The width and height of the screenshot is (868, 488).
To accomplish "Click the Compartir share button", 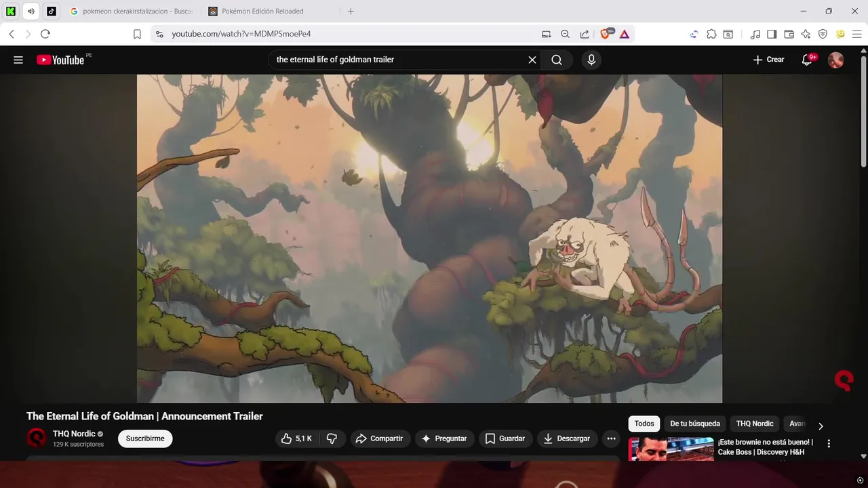I will coord(380,439).
